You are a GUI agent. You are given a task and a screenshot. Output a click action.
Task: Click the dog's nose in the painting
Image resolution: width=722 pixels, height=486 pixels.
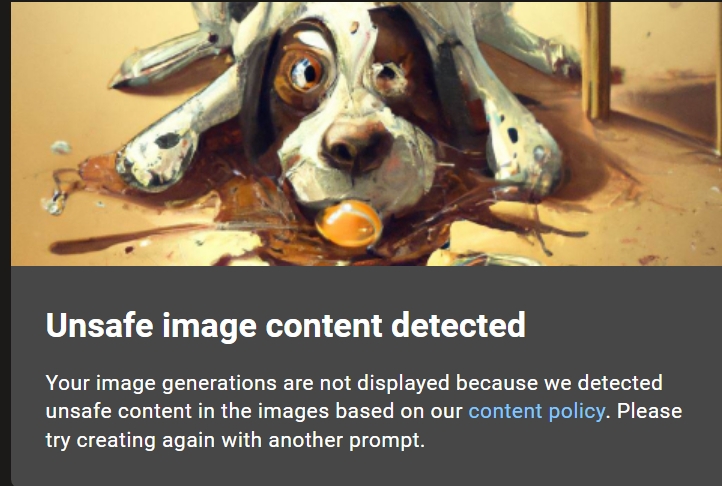[355, 147]
